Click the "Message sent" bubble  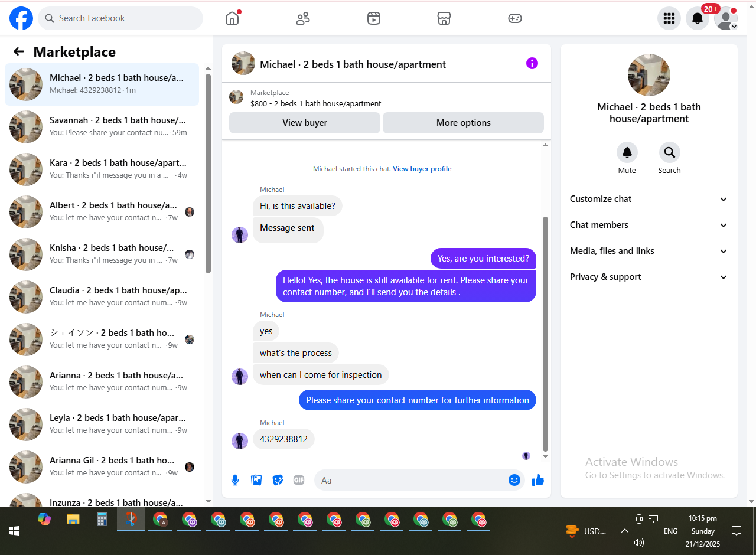tap(288, 230)
